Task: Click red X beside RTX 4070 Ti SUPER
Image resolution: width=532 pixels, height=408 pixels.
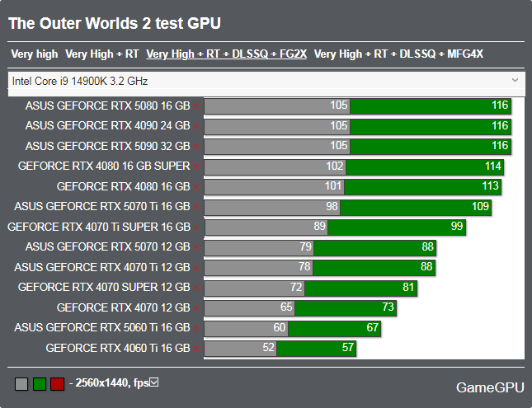Action: pos(196,227)
